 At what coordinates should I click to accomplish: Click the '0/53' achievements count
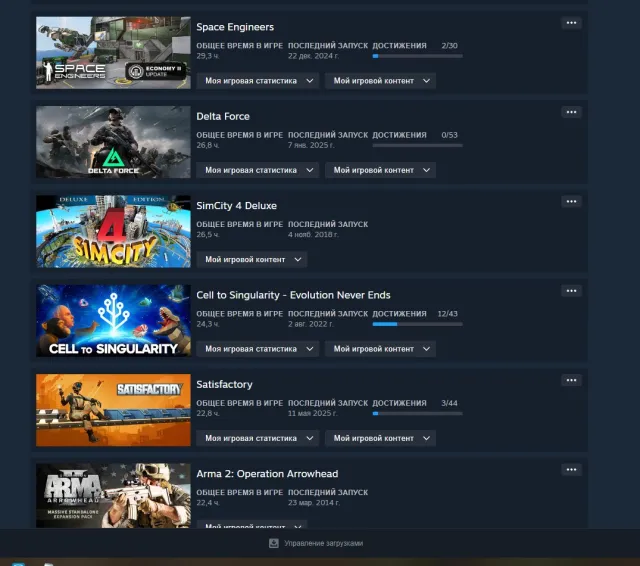tap(449, 135)
